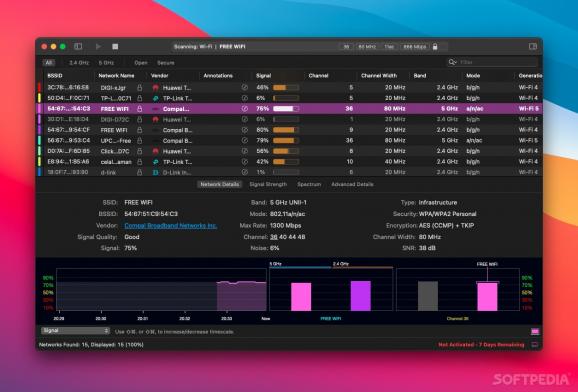Click the pink graph color swatch at bottom right
This screenshot has height=392, width=578.
[535, 332]
